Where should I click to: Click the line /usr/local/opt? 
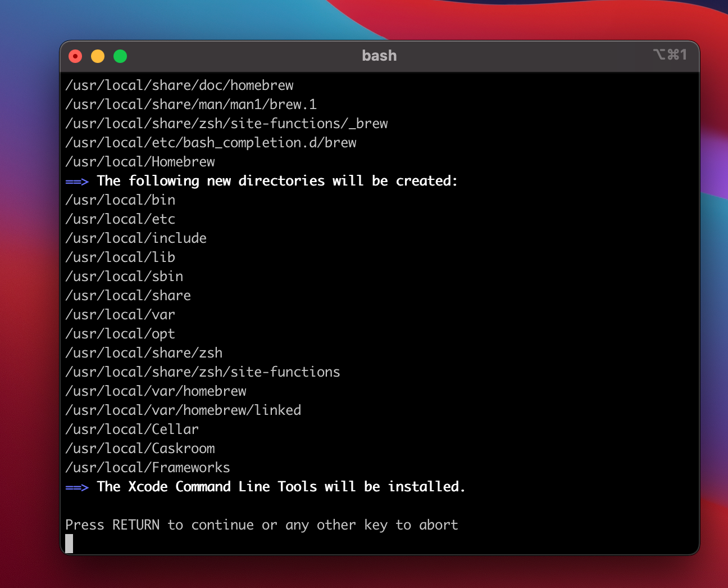120,334
